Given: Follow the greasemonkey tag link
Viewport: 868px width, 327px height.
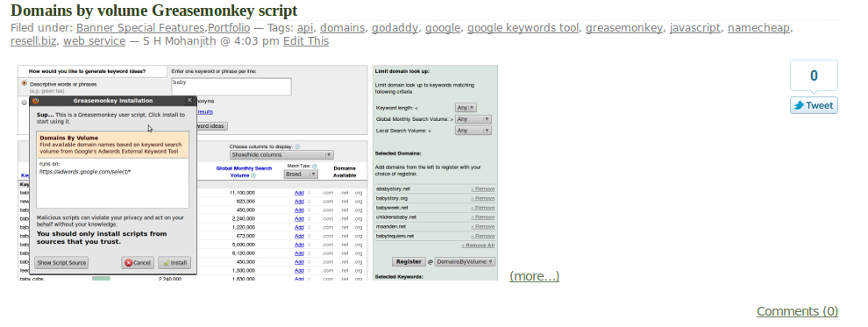Looking at the screenshot, I should [624, 28].
